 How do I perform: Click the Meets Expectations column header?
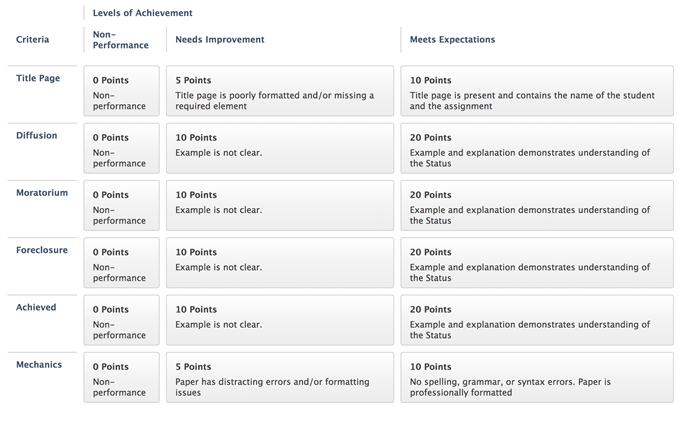pos(452,40)
